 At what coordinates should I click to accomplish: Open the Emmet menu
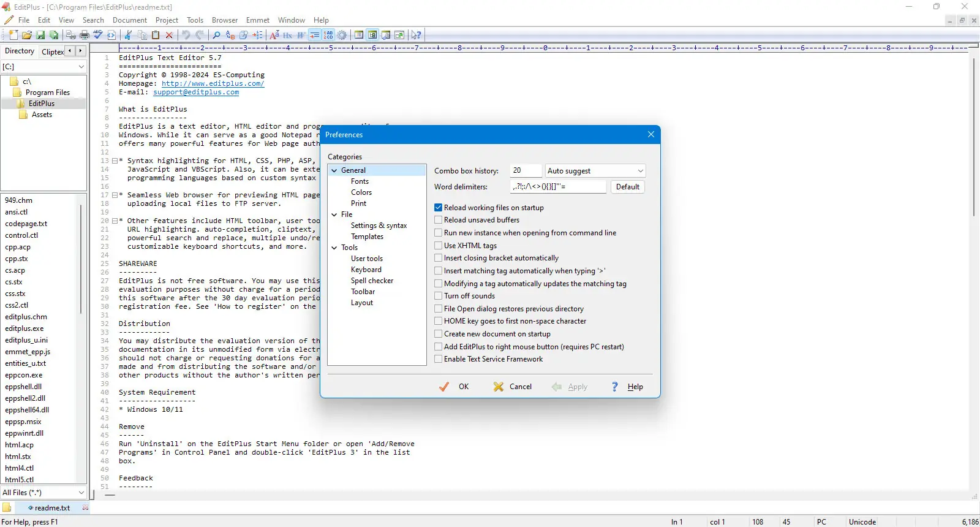click(x=258, y=20)
